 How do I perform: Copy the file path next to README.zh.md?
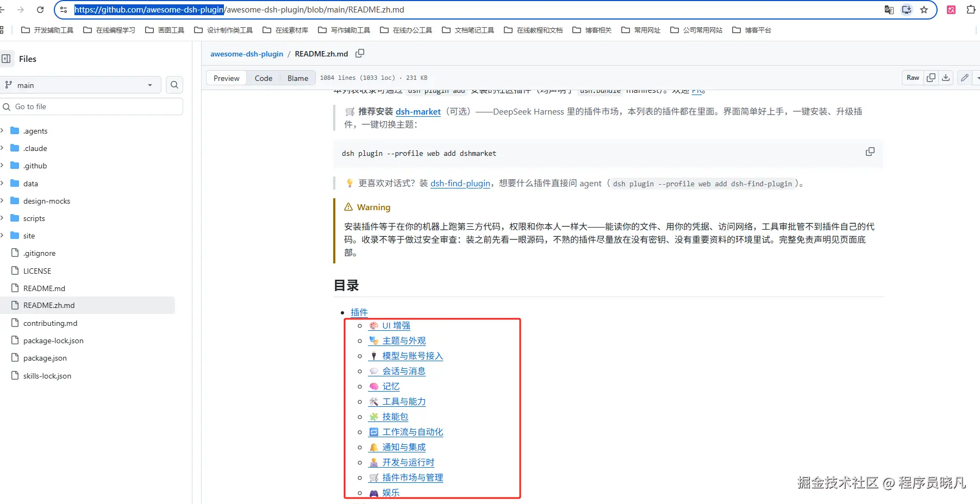pyautogui.click(x=360, y=53)
